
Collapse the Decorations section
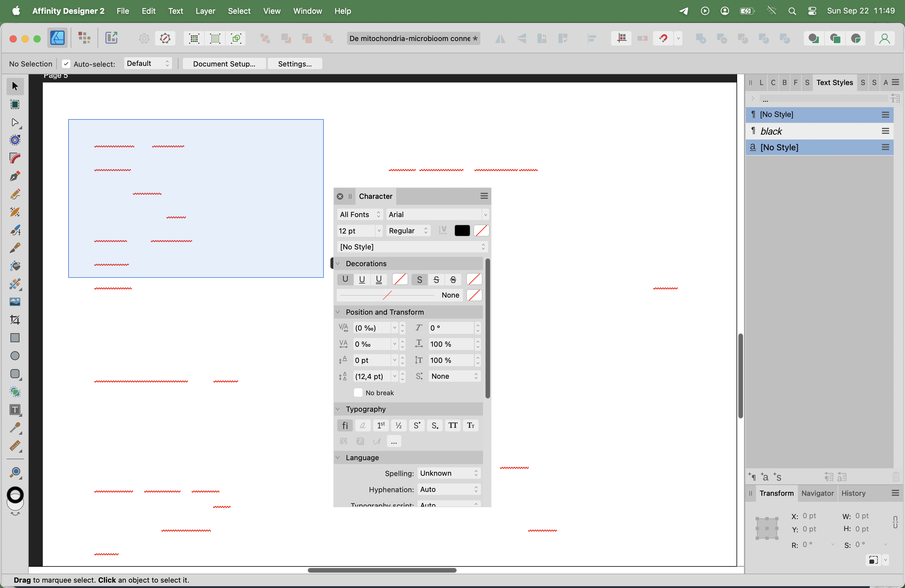[338, 263]
